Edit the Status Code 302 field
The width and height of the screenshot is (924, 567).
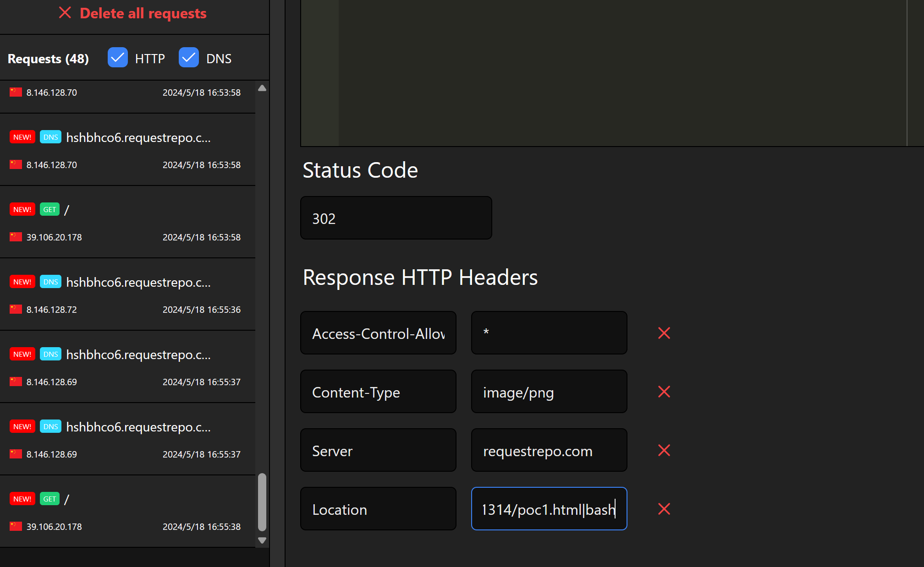[x=396, y=218]
